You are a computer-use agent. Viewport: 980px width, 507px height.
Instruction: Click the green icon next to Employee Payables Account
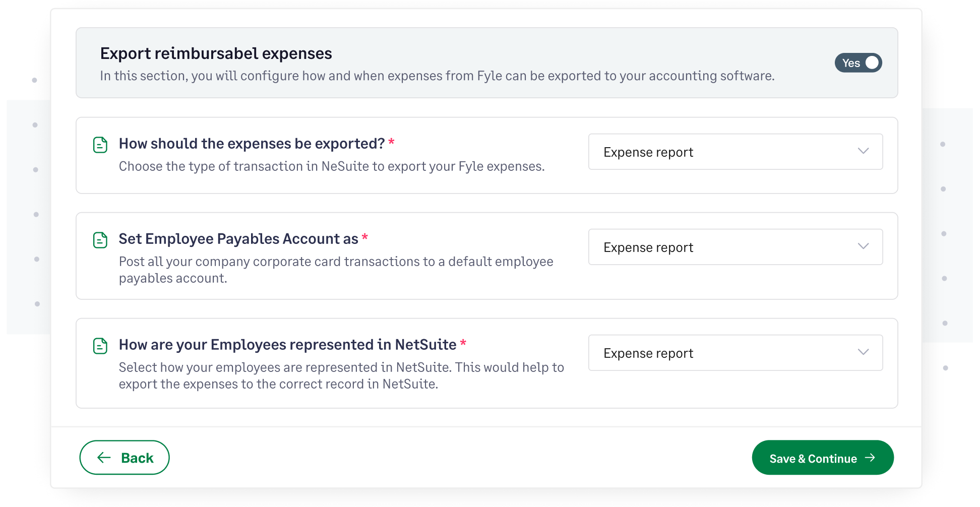(100, 240)
